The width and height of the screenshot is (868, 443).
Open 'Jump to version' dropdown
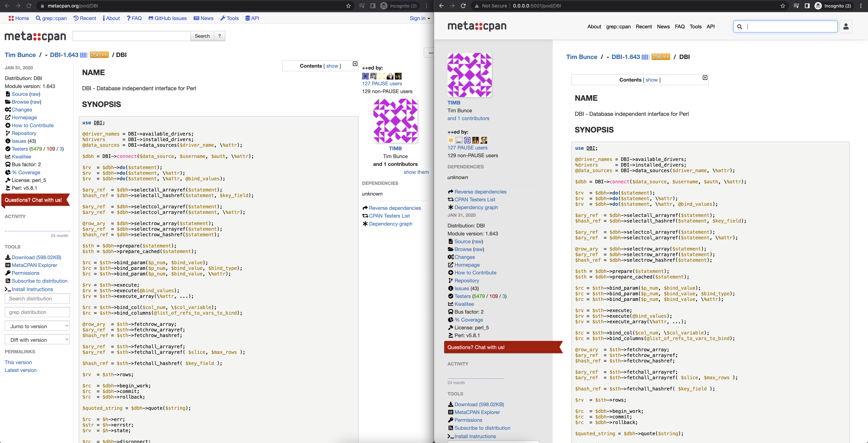pyautogui.click(x=37, y=326)
